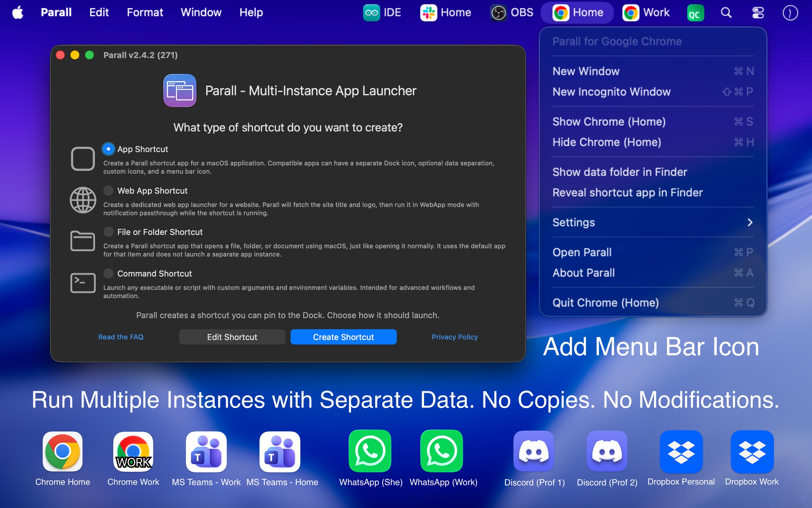The width and height of the screenshot is (812, 508).
Task: Launch the Chrome Work dock icon
Action: point(133,451)
